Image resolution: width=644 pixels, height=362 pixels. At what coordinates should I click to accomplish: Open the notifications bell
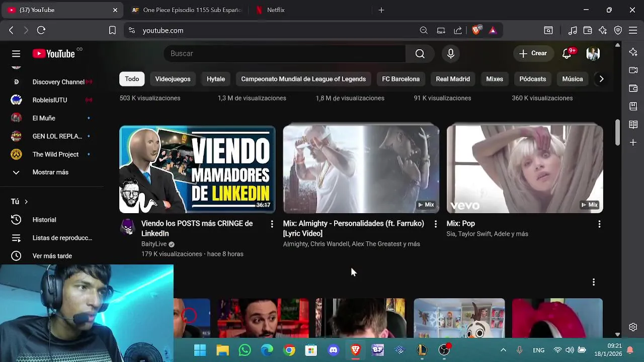click(x=567, y=54)
